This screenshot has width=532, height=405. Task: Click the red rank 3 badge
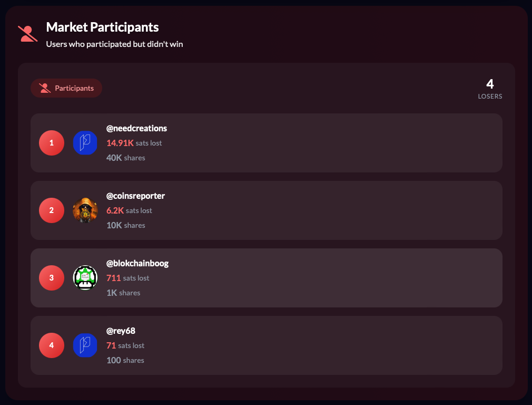[x=52, y=277]
